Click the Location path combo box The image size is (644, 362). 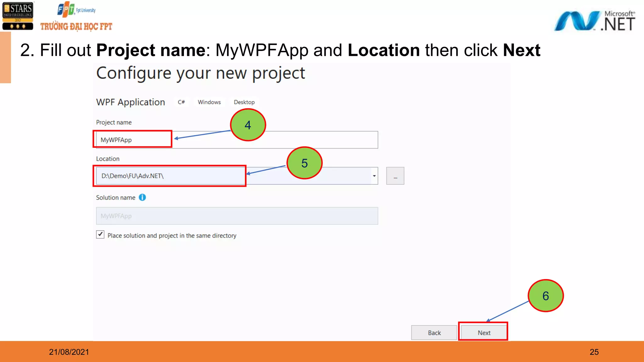pos(237,176)
